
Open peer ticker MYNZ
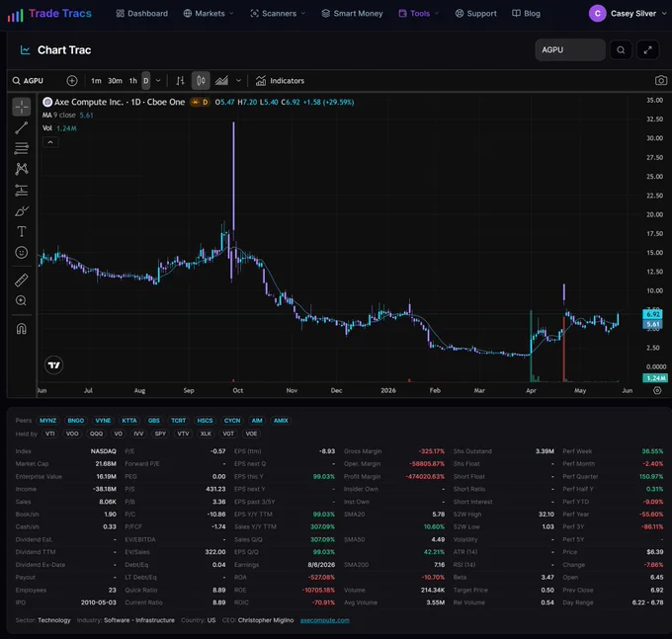coord(48,421)
